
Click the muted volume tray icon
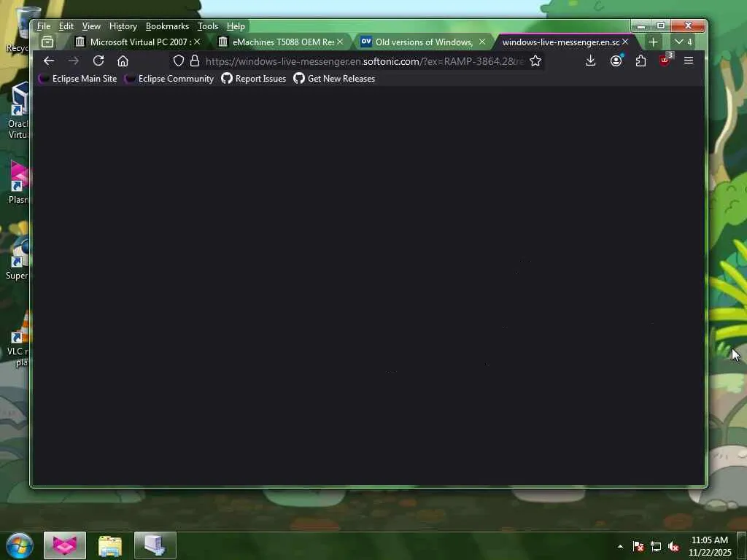pos(673,546)
